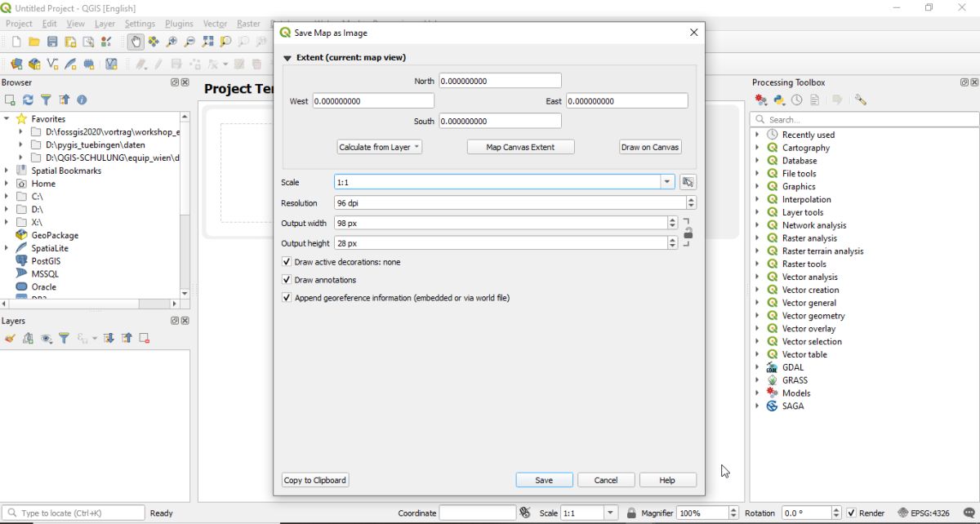This screenshot has width=980, height=524.
Task: Click the New SpatiaLite Layer icon
Action: (70, 64)
